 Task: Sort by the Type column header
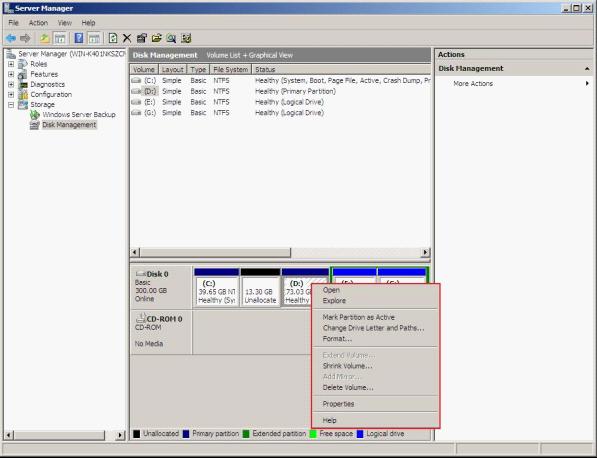tap(198, 70)
